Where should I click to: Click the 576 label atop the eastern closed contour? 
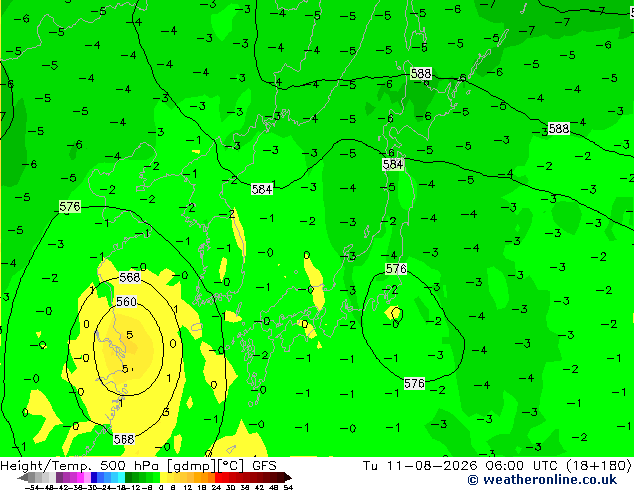click(x=396, y=268)
